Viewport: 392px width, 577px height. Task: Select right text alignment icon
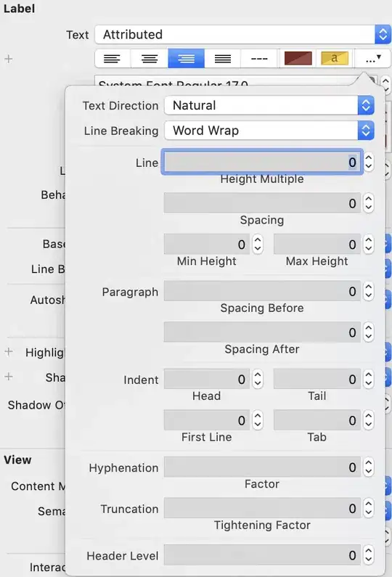[x=187, y=59]
